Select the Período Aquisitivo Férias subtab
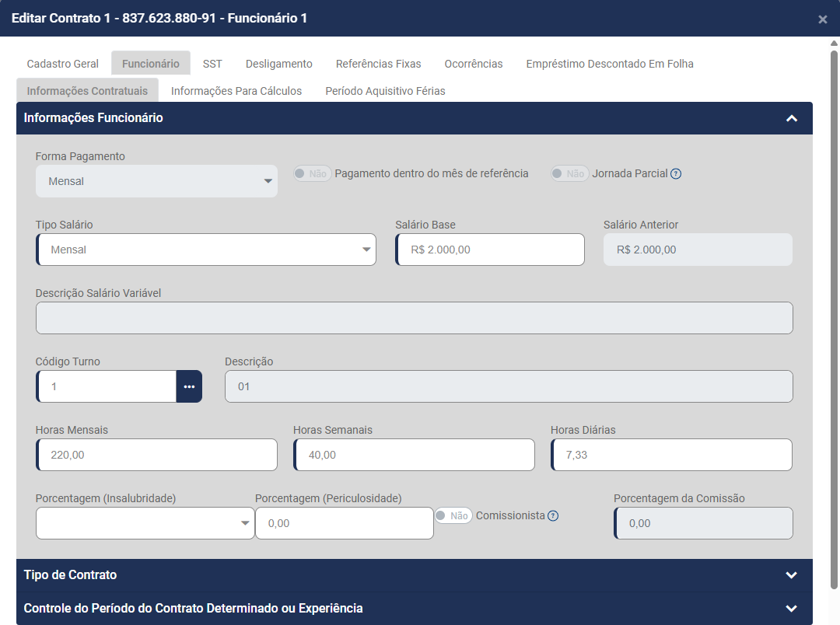 coord(385,91)
